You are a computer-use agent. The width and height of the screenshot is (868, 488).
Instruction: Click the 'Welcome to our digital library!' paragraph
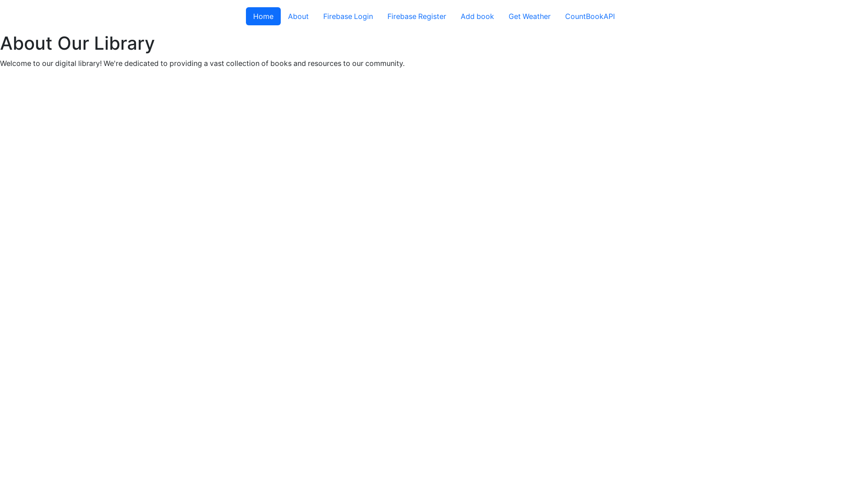[x=202, y=63]
